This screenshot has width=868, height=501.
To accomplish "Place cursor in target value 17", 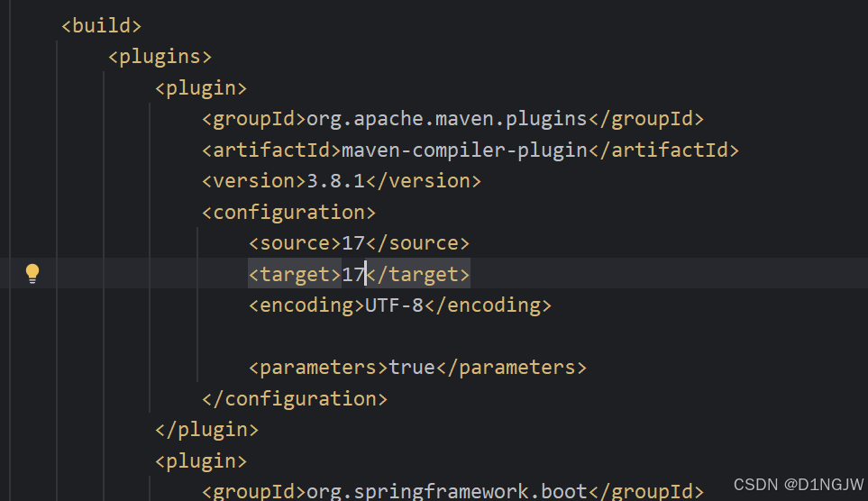I will click(x=353, y=274).
